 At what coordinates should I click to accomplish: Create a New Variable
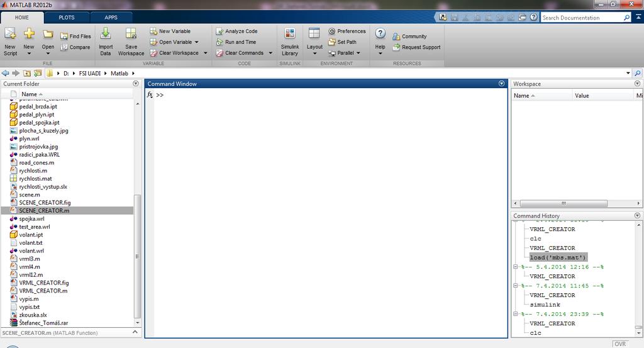pos(170,31)
